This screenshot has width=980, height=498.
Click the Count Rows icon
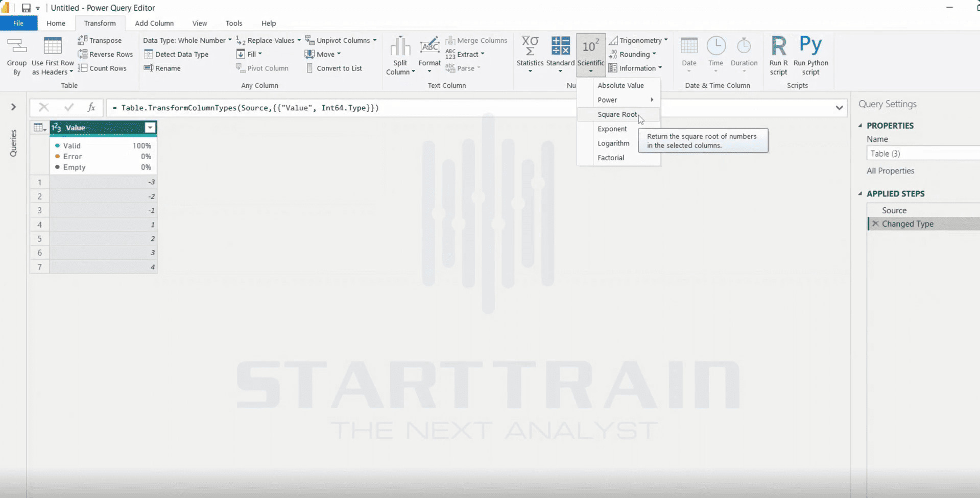pos(82,68)
